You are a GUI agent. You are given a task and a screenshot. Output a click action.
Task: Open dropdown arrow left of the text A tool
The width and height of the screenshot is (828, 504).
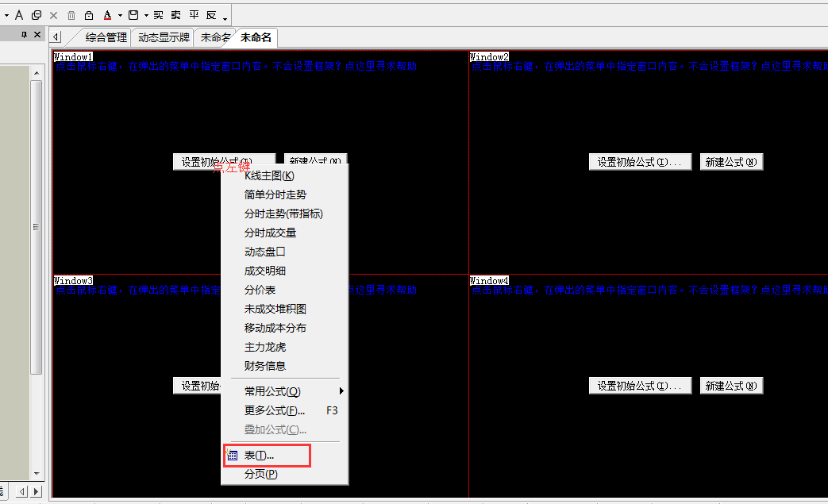point(6,15)
